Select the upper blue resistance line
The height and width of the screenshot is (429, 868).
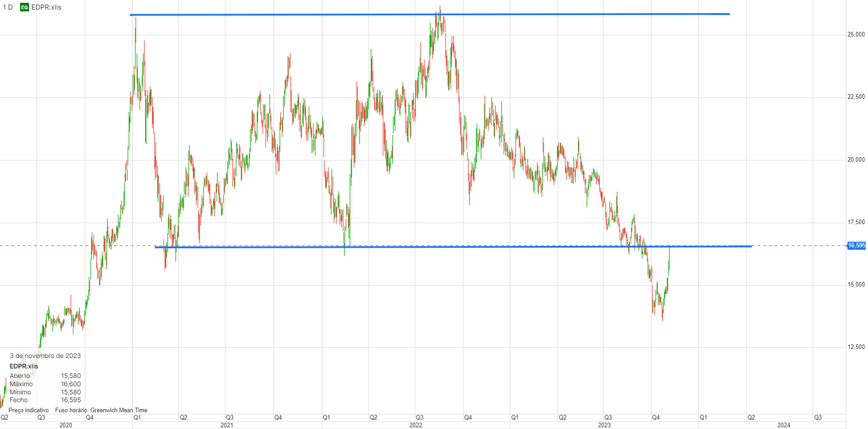tap(430, 15)
